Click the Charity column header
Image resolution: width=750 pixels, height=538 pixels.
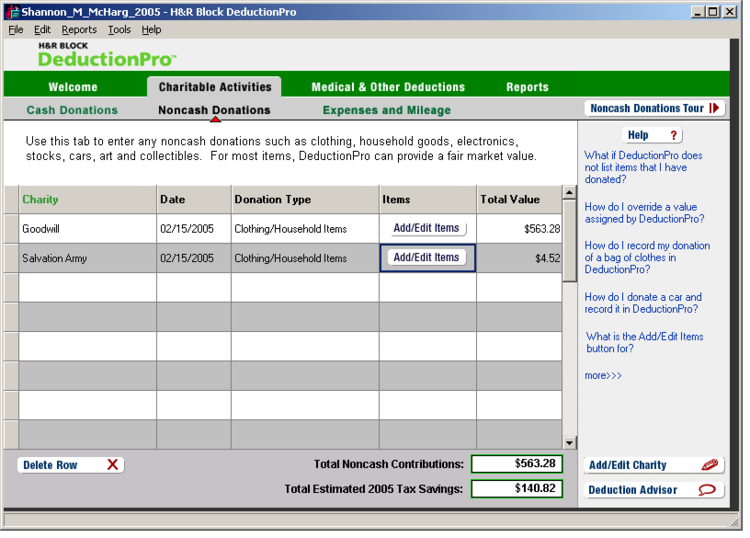(x=88, y=199)
